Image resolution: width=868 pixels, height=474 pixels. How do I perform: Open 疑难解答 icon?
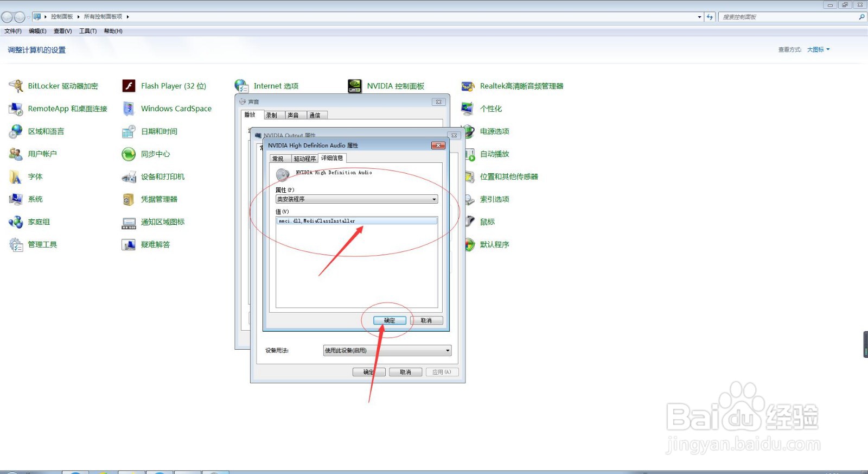[129, 245]
